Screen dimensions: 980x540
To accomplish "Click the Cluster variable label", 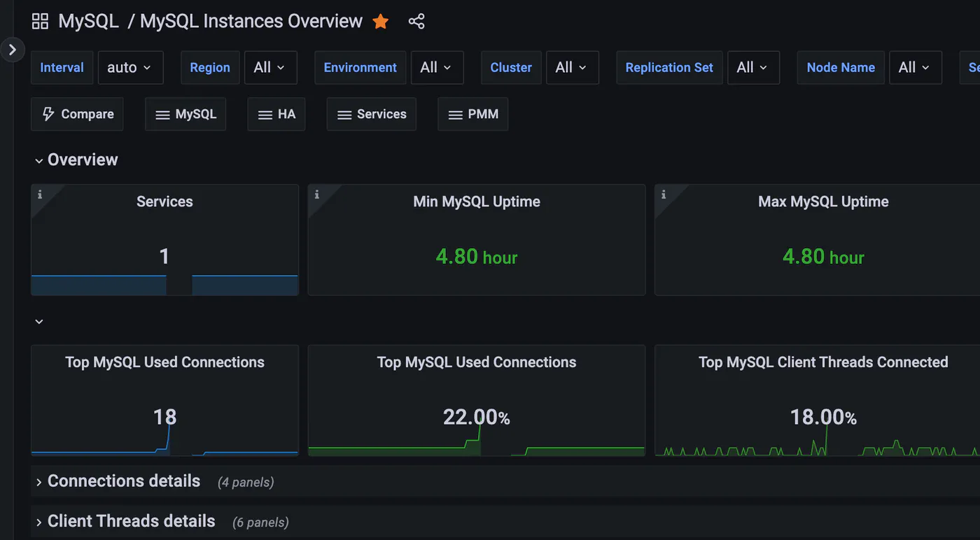I will coord(511,68).
